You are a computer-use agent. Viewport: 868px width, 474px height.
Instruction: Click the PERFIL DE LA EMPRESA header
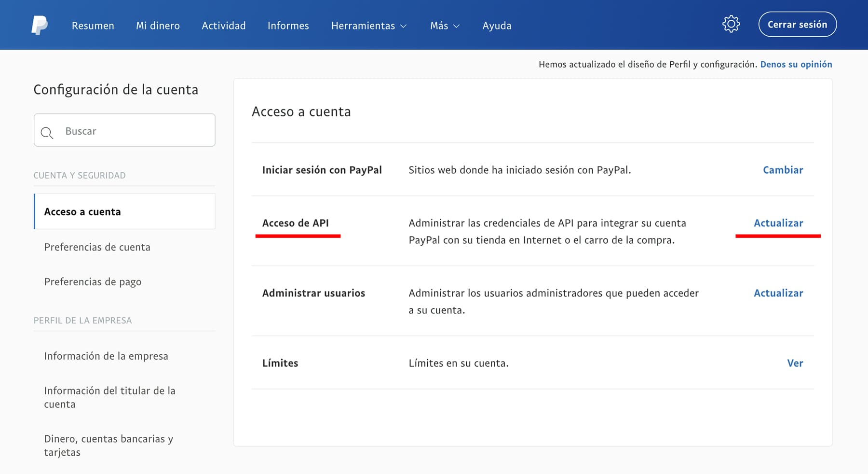click(82, 321)
